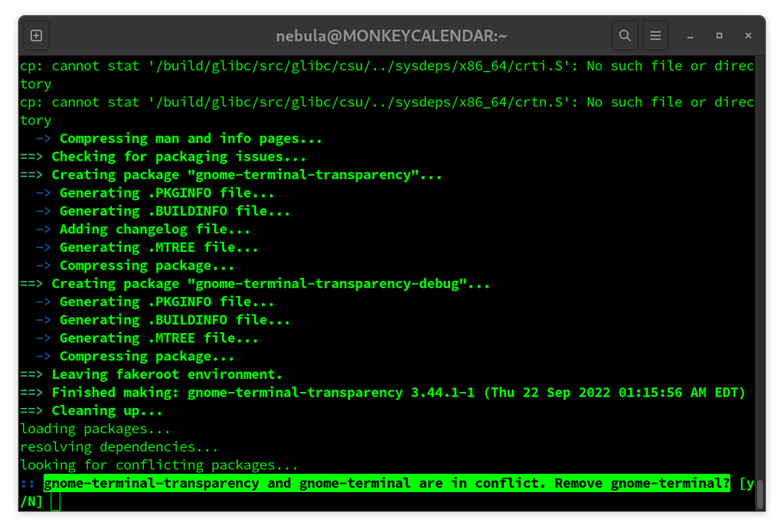Click the 'resolving dependencies...' line

tap(119, 447)
